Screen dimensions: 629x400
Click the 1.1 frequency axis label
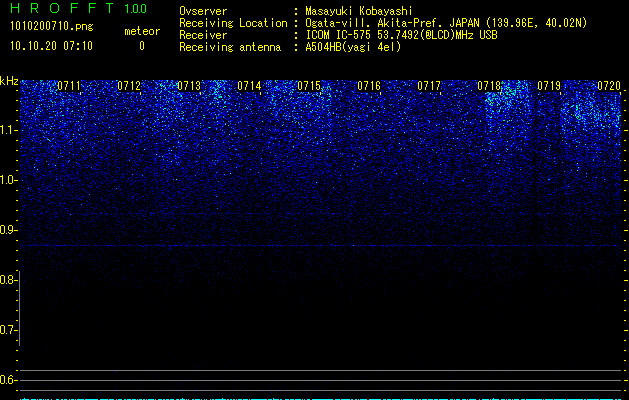click(9, 130)
